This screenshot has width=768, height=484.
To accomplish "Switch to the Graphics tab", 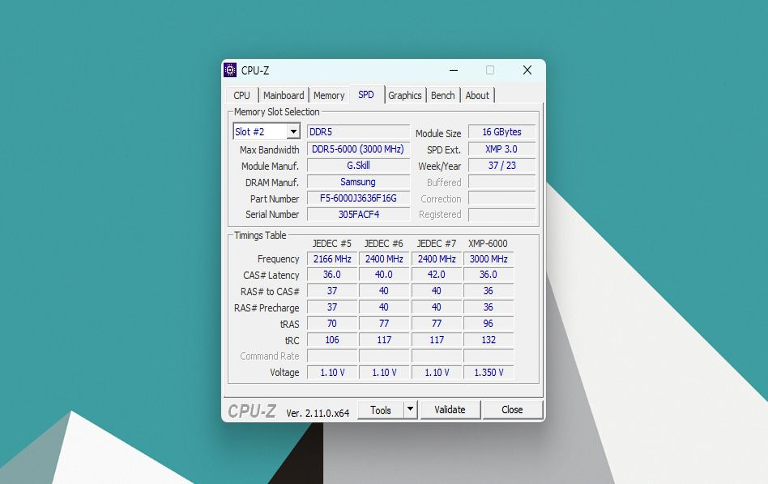I will click(405, 96).
